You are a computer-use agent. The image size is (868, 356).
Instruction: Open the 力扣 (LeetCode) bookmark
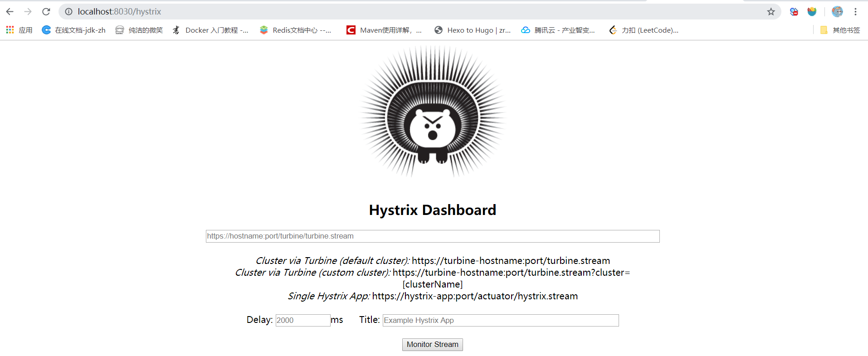644,30
